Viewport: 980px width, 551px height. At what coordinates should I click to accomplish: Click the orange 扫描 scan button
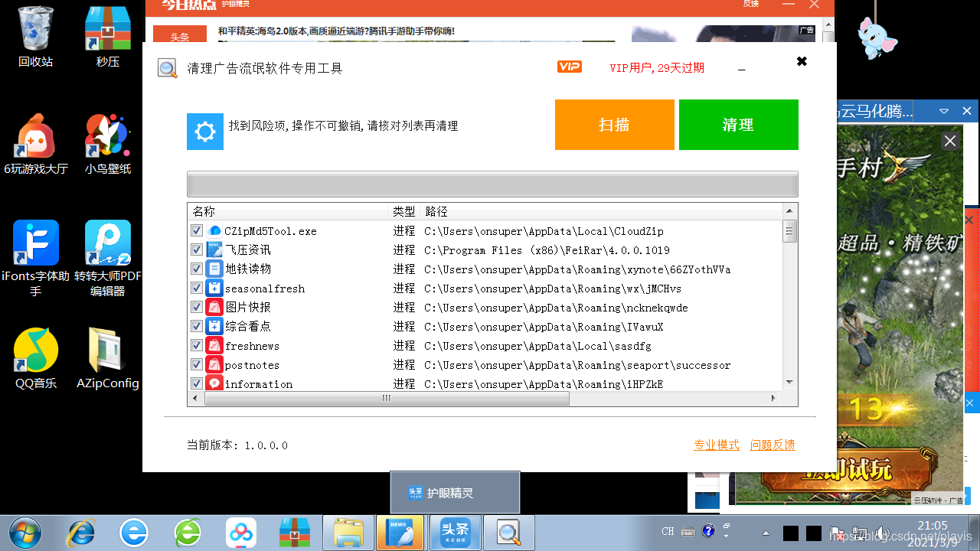[x=615, y=125]
